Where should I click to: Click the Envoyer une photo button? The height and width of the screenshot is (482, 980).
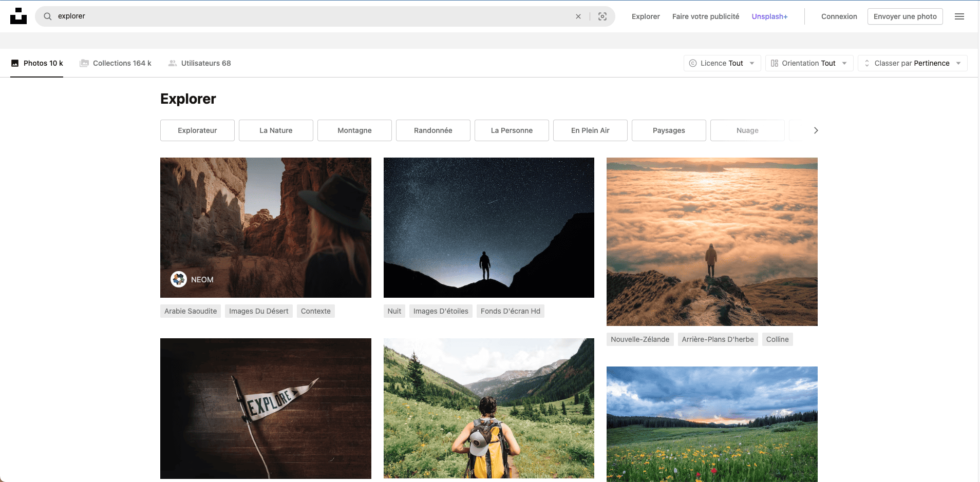tap(904, 16)
